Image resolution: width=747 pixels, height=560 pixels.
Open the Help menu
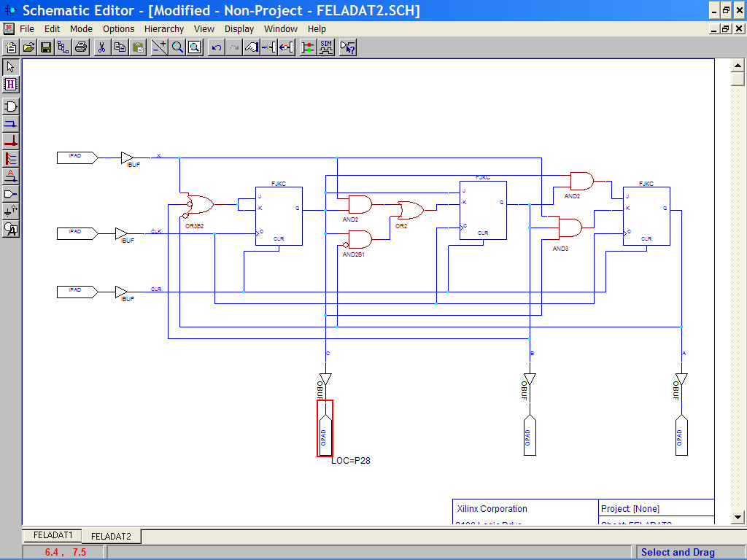click(317, 29)
